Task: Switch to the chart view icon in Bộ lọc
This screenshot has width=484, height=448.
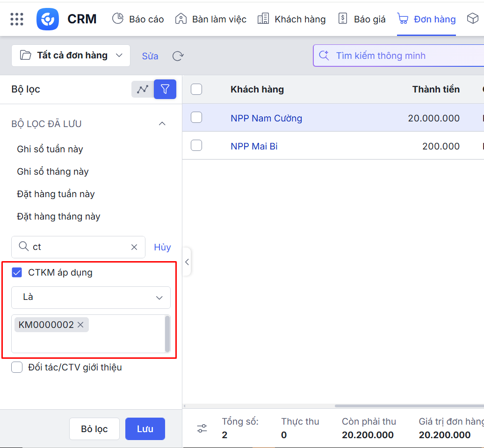Action: click(143, 89)
